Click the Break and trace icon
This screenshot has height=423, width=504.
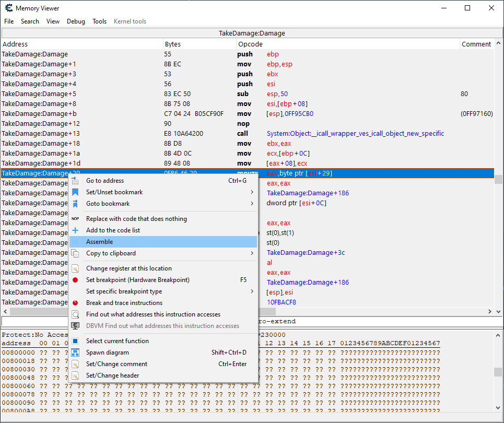[x=75, y=303]
